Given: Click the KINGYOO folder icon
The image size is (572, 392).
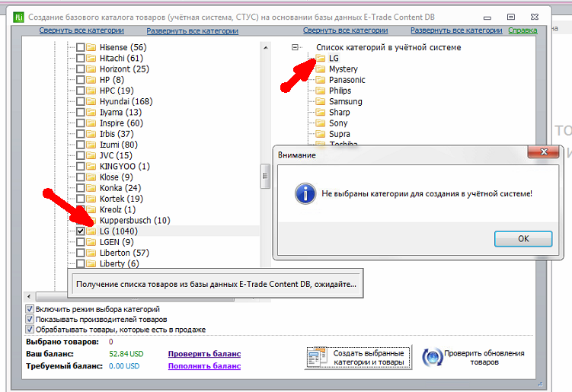Looking at the screenshot, I should (91, 166).
